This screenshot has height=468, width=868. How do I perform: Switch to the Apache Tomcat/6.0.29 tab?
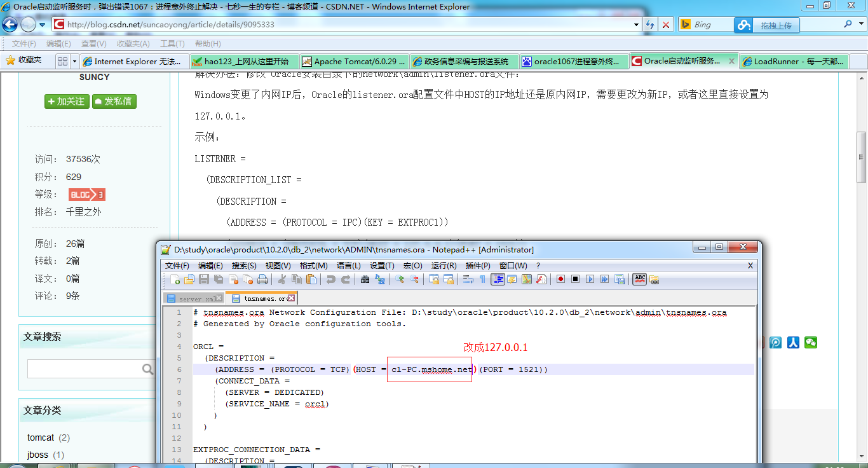point(353,62)
